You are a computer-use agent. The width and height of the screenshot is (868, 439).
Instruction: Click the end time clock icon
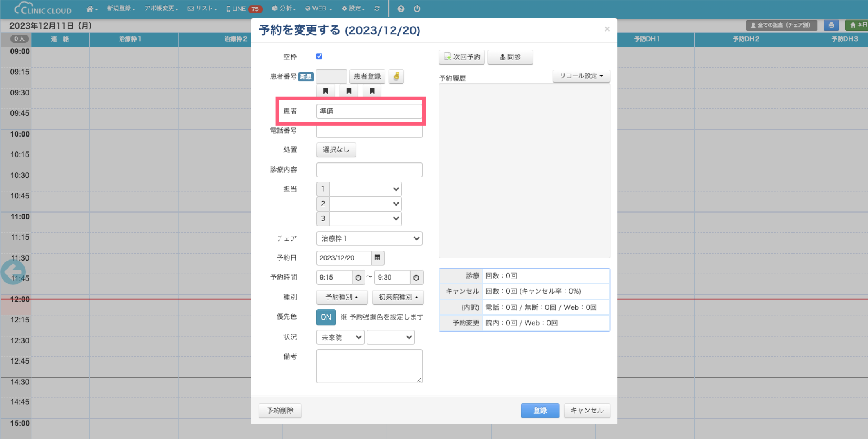[417, 277]
